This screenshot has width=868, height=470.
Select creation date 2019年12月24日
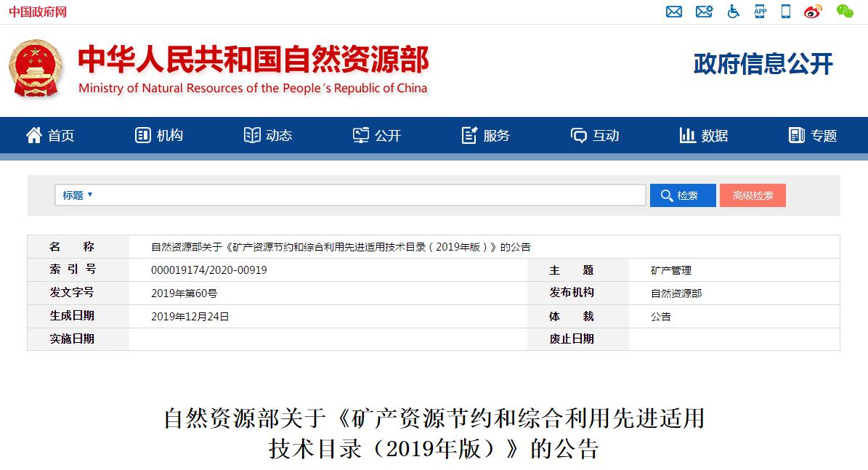tap(190, 317)
